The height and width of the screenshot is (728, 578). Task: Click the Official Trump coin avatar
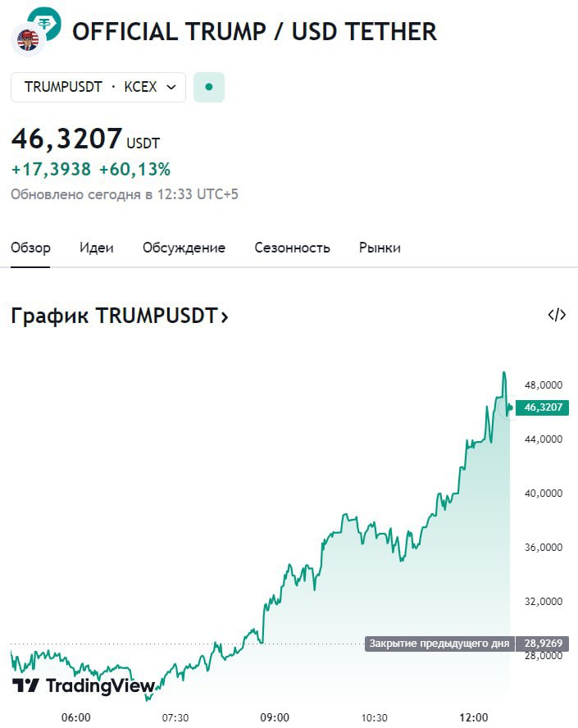point(27,40)
